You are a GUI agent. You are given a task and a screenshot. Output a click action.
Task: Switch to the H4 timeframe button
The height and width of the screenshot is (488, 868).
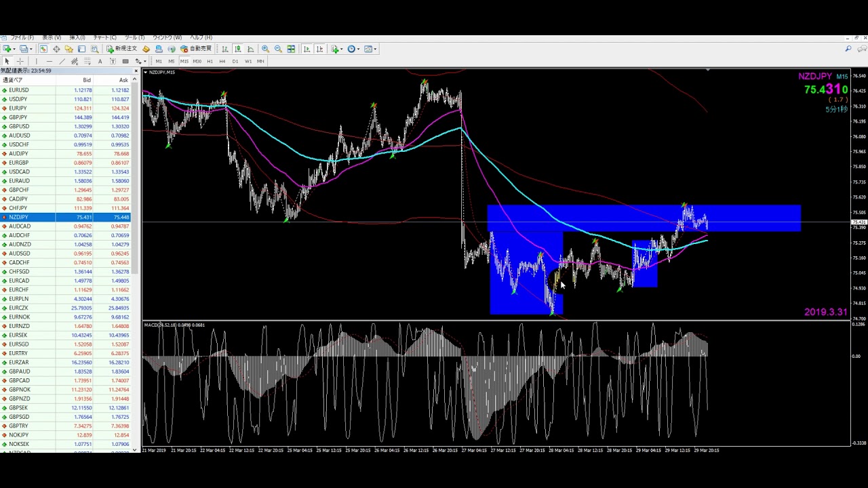coord(222,62)
